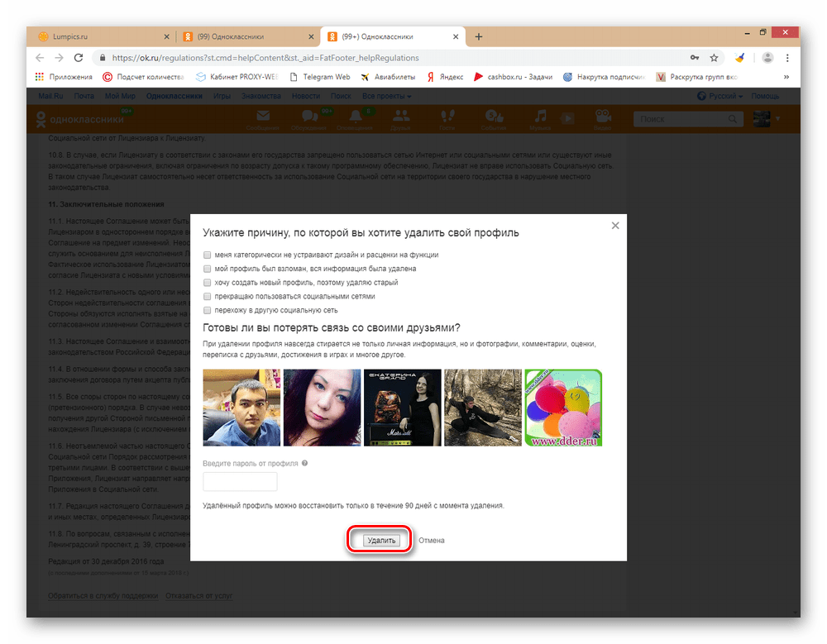Open the Музыка music icon
The width and height of the screenshot is (827, 644).
[540, 117]
